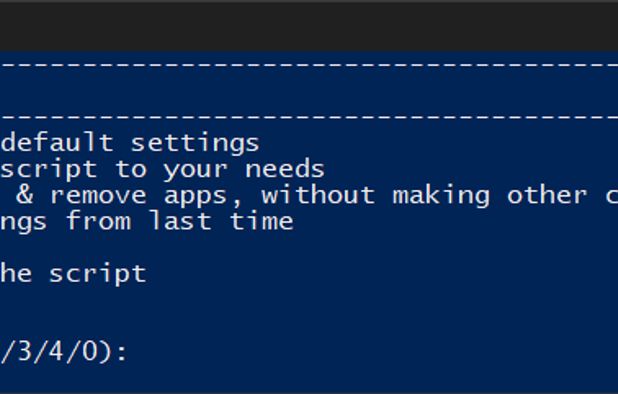The image size is (618, 394).
Task: Click the word 'without' in the terminal output
Action: click(x=318, y=195)
